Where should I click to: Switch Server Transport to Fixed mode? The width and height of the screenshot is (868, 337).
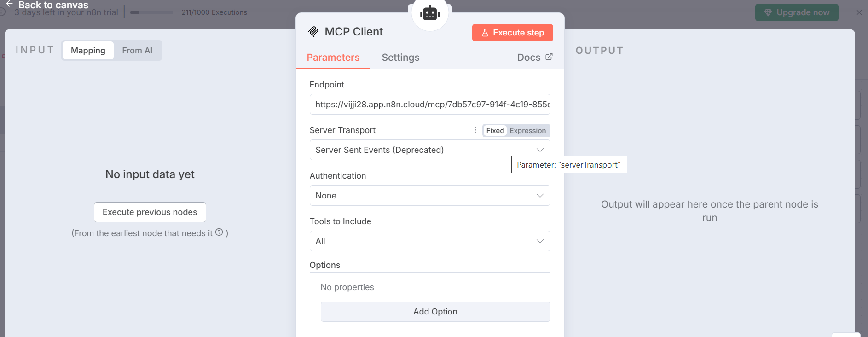coord(495,131)
